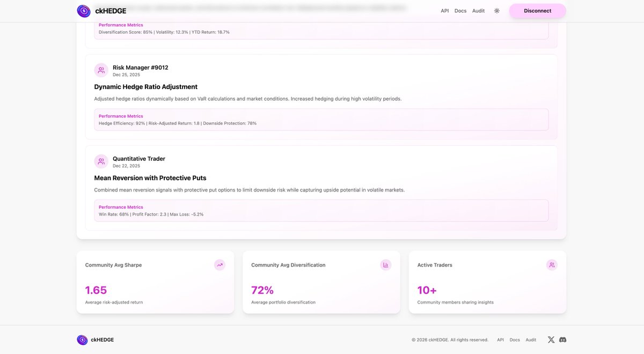
Task: Click the Community members sharing insights caption
Action: [456, 303]
